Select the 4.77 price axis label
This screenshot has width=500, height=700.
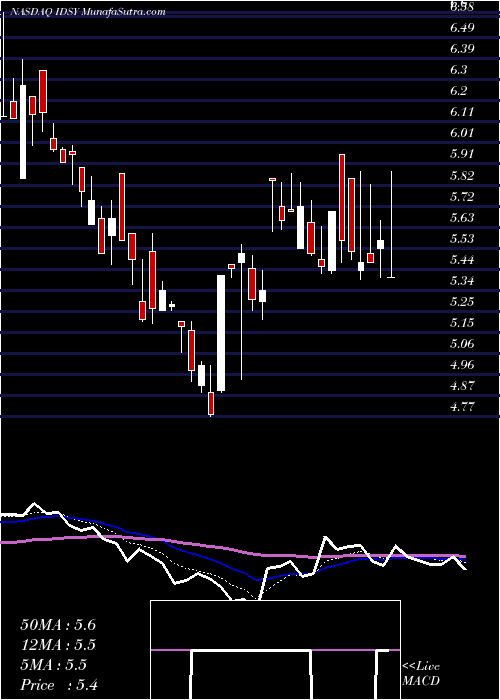[x=462, y=407]
